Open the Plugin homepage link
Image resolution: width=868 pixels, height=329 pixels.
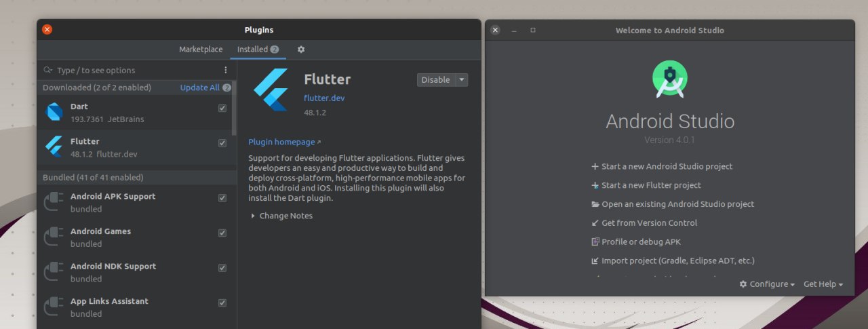click(284, 142)
